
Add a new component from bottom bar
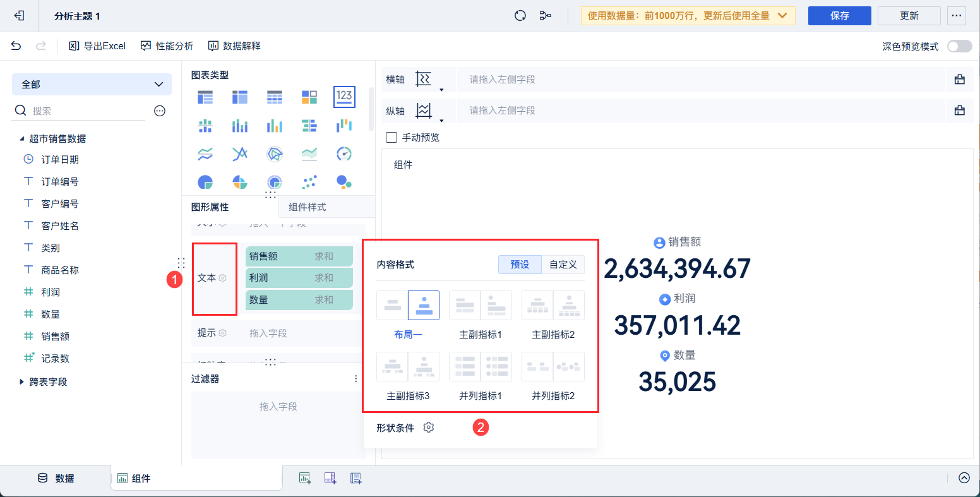tap(305, 478)
